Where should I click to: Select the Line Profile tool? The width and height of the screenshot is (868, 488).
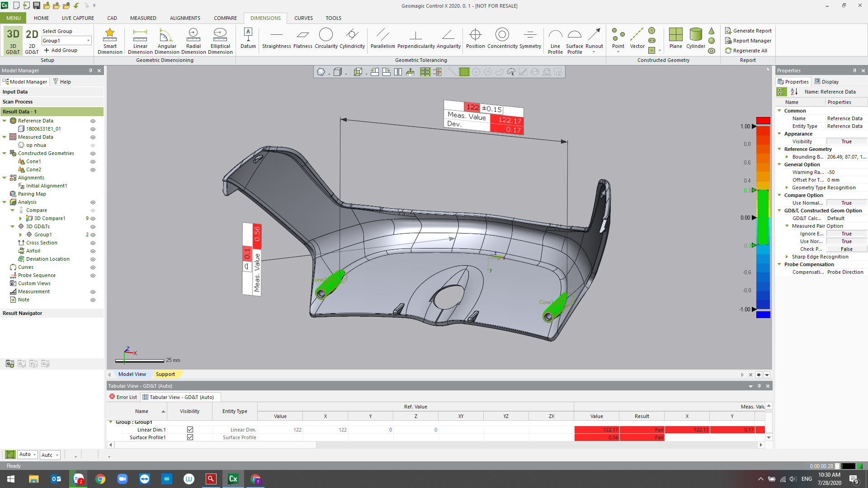coord(555,41)
